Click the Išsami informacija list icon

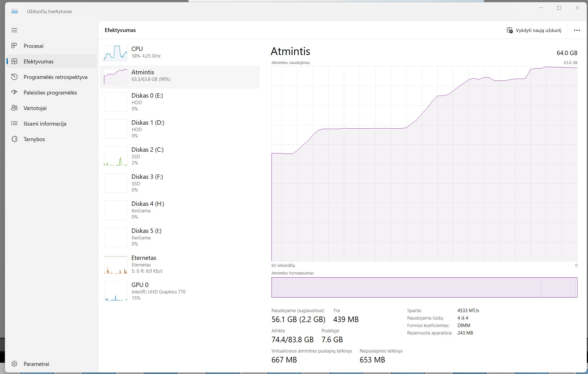(14, 123)
